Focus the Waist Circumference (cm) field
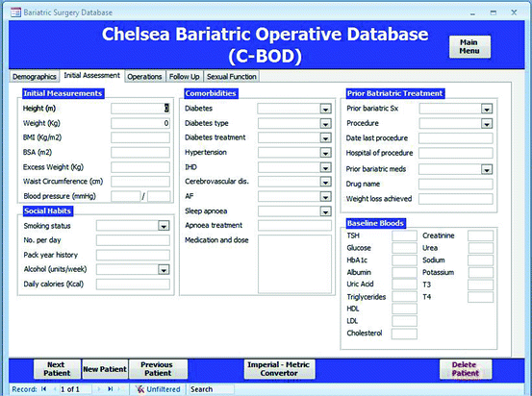 tap(140, 182)
